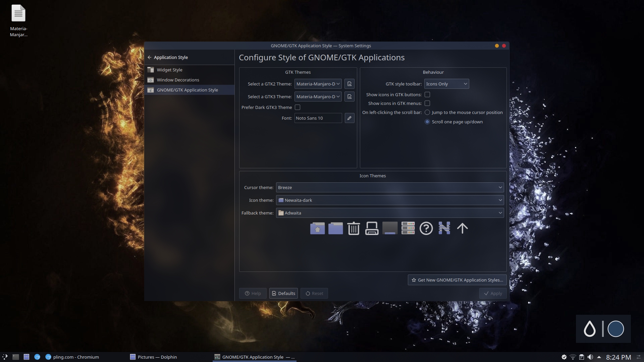644x362 pixels.
Task: Click the printer preview icon
Action: click(x=372, y=228)
